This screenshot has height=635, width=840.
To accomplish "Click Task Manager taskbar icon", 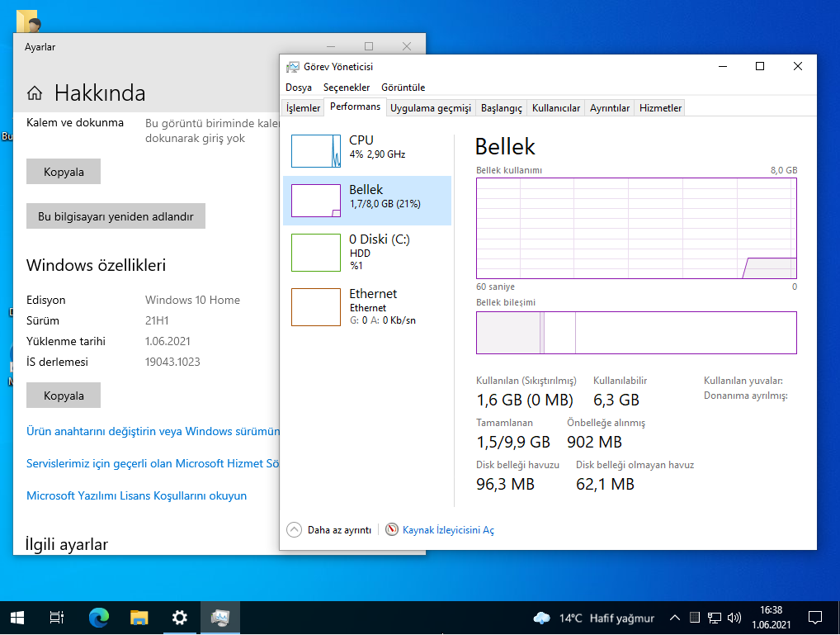I will tap(220, 618).
